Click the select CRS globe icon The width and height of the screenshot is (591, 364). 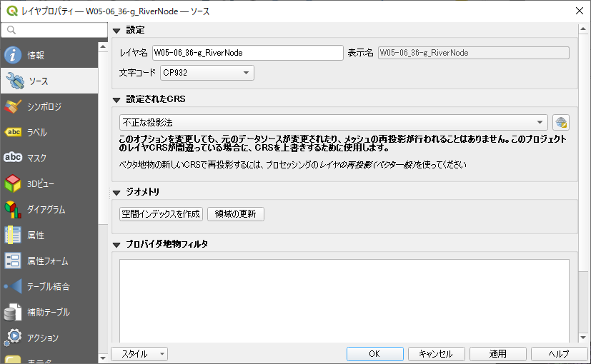click(561, 123)
